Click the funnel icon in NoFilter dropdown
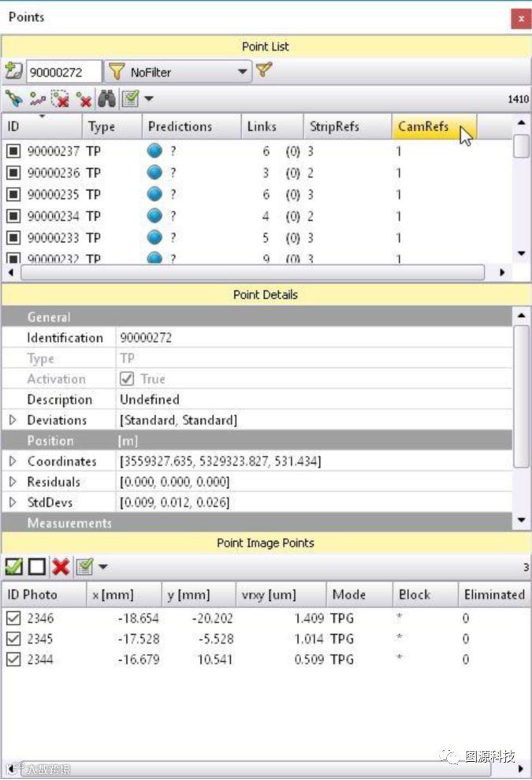This screenshot has width=532, height=780. [116, 72]
